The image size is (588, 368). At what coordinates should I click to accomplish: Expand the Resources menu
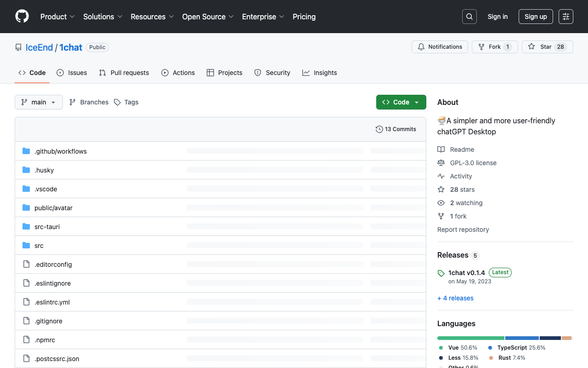tap(152, 17)
